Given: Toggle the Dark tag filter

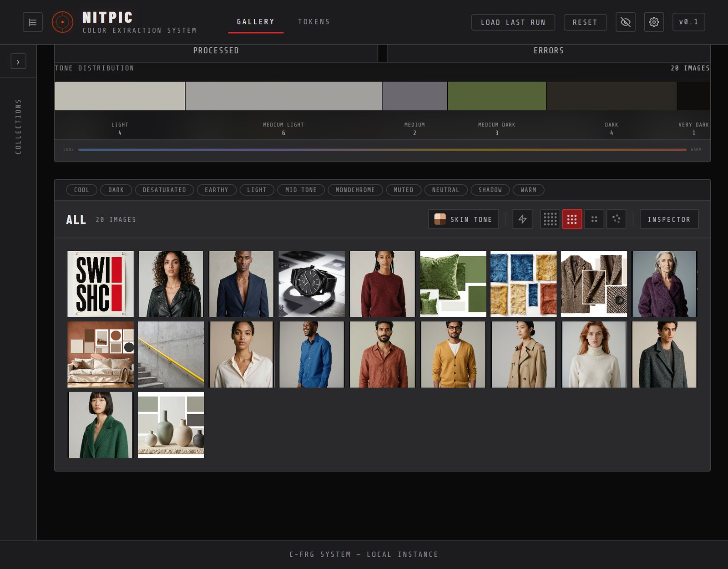Looking at the screenshot, I should pos(116,190).
